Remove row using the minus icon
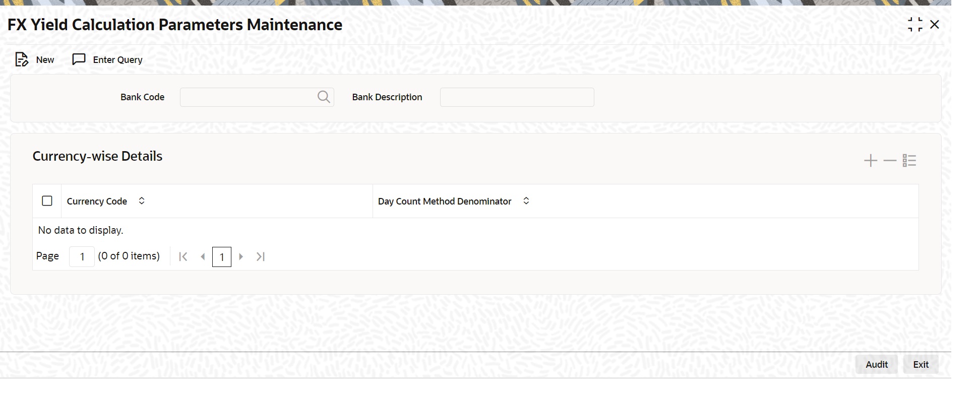Viewport: 980px width, 402px height. [x=890, y=161]
